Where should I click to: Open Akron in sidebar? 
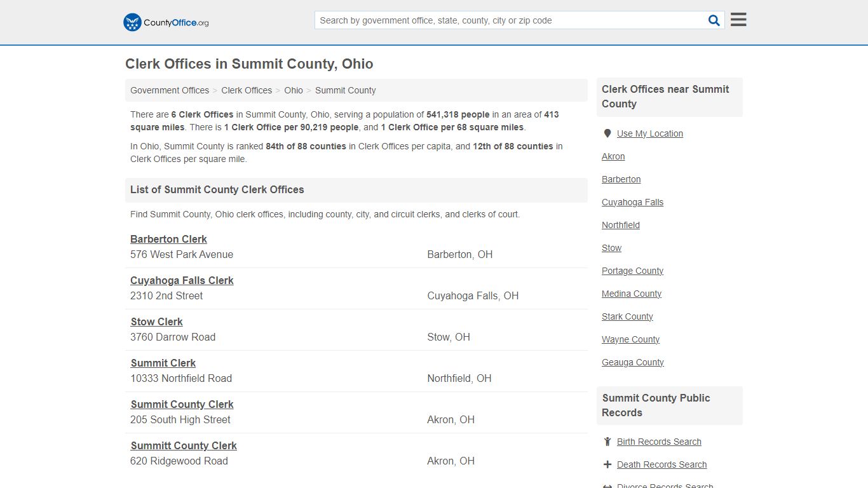tap(613, 156)
